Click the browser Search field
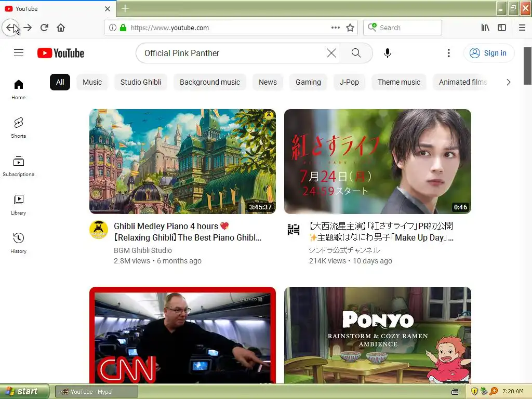The image size is (532, 399). pos(403,28)
